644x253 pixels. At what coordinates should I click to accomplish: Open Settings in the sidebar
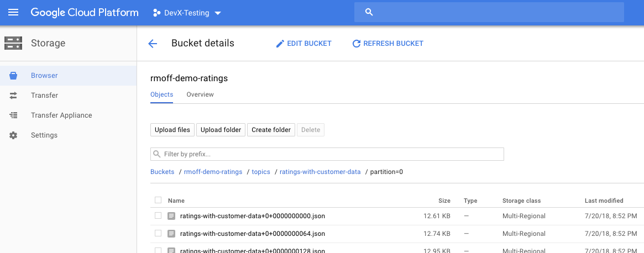[68, 135]
